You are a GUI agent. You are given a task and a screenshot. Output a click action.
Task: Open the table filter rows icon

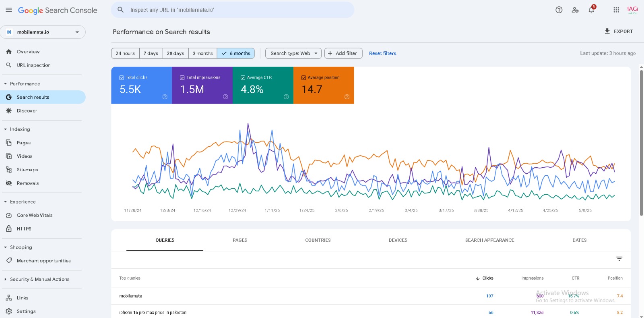point(619,259)
